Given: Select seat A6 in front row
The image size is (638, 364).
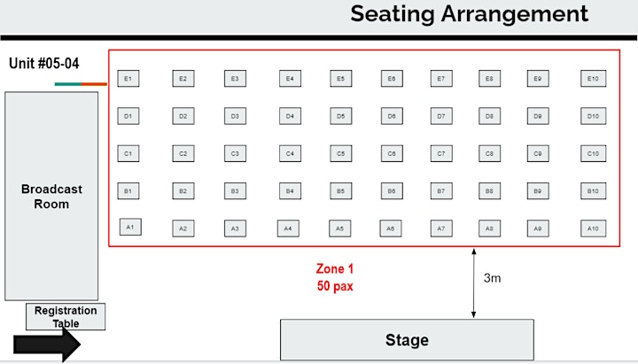Looking at the screenshot, I should coord(391,228).
